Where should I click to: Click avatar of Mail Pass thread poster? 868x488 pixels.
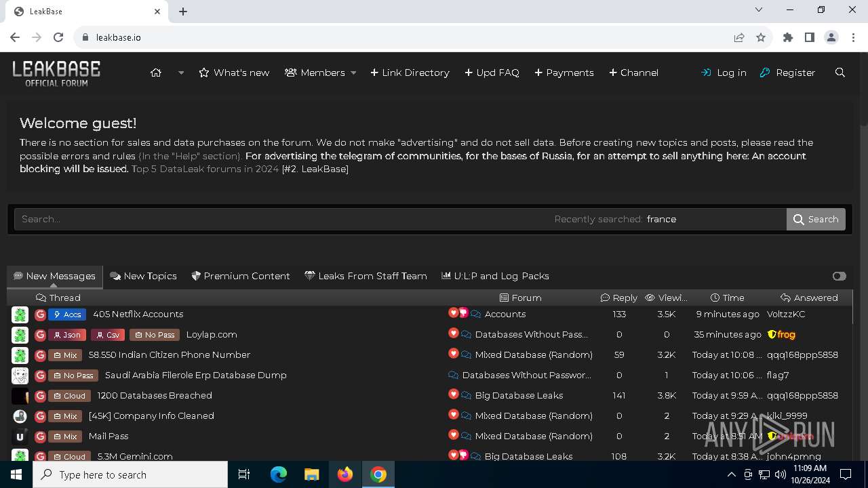20,436
